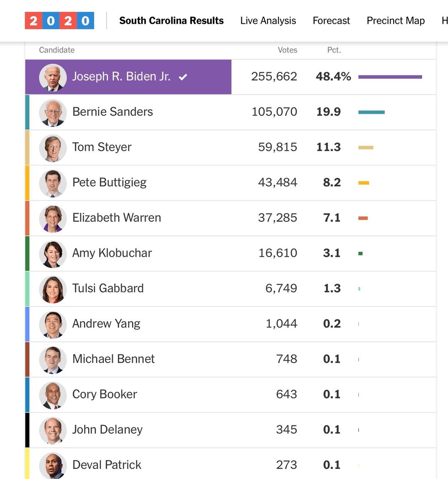Click the winner checkmark beside Biden
Image resolution: width=448 pixels, height=479 pixels.
tap(183, 77)
